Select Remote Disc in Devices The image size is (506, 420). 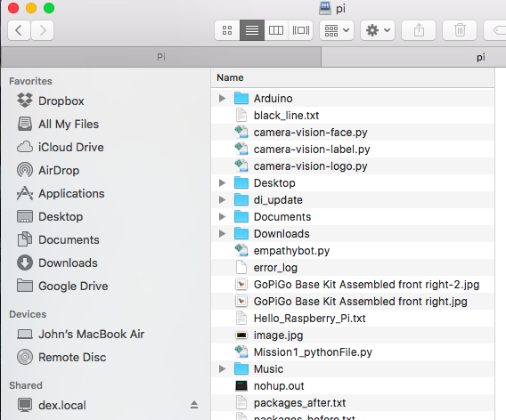72,357
